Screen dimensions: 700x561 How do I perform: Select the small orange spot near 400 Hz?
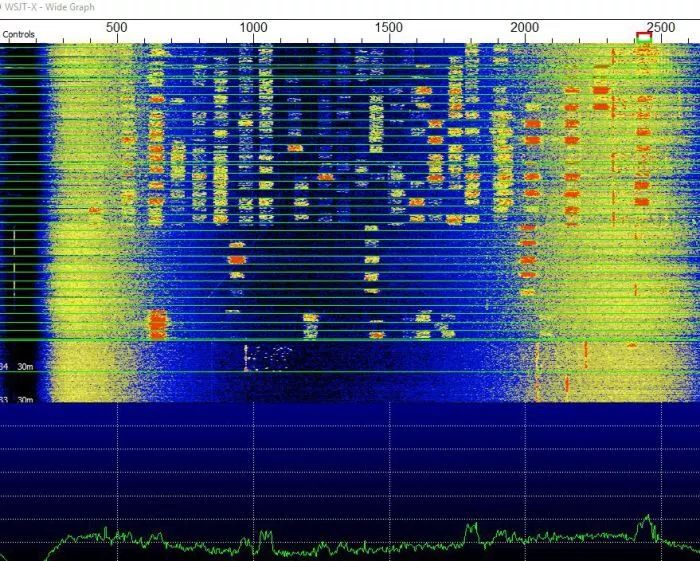pyautogui.click(x=94, y=210)
